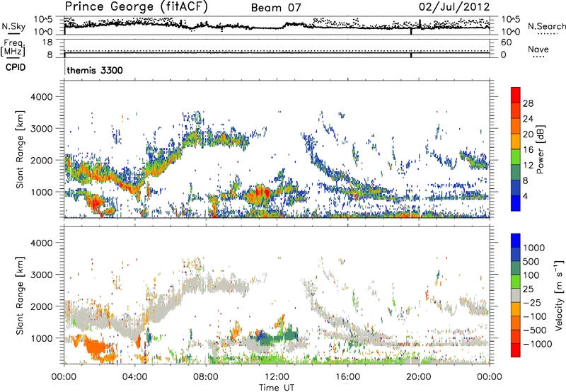Click the '12:00' time tick label
566x392 pixels.
(277, 377)
